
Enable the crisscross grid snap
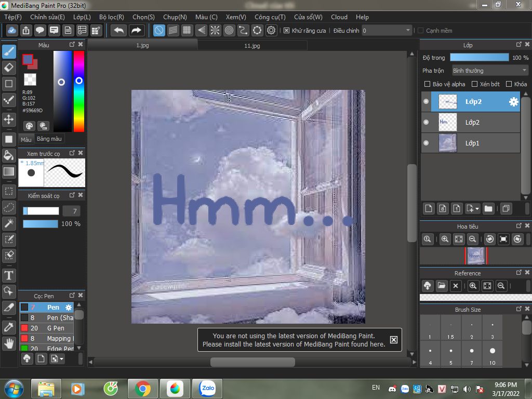tap(187, 31)
